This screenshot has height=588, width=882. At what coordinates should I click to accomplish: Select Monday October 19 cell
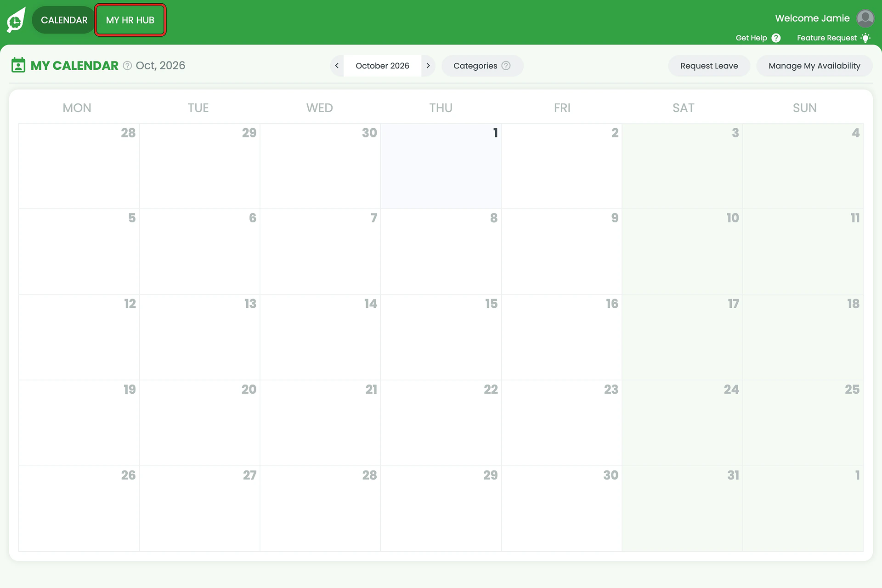[79, 423]
